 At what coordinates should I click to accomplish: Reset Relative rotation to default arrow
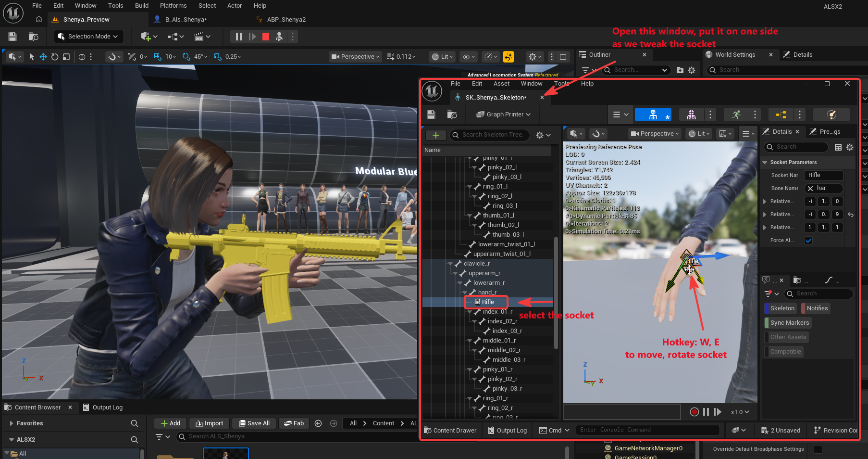click(x=851, y=215)
